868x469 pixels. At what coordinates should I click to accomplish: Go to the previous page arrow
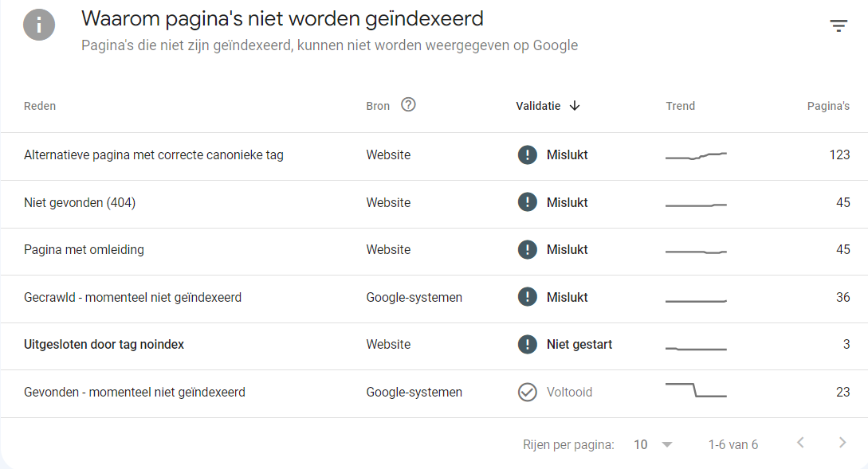(x=800, y=443)
